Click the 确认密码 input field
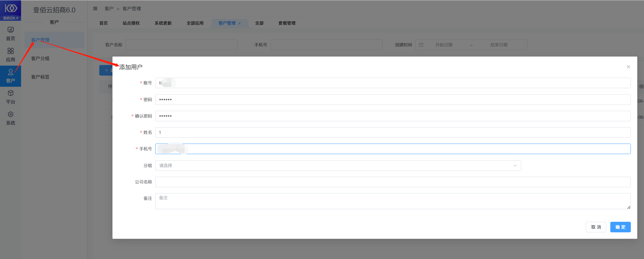Image resolution: width=644 pixels, height=259 pixels. click(x=393, y=116)
